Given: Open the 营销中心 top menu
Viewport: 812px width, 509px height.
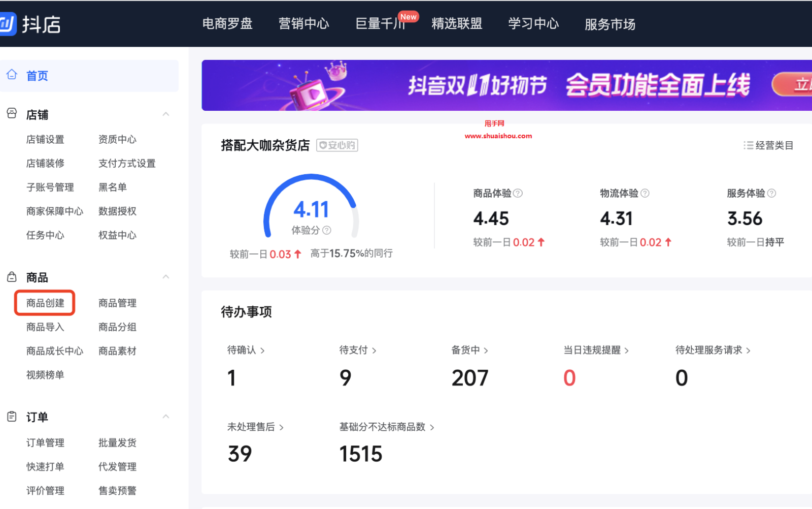Looking at the screenshot, I should pyautogui.click(x=304, y=24).
